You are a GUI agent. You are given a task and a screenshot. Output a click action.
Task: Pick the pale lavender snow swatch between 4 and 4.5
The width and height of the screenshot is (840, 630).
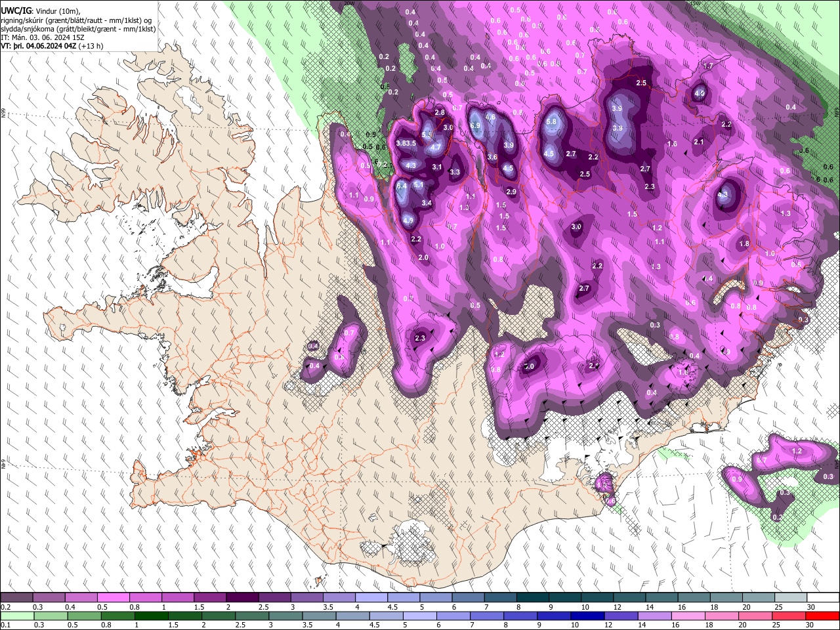click(x=370, y=598)
